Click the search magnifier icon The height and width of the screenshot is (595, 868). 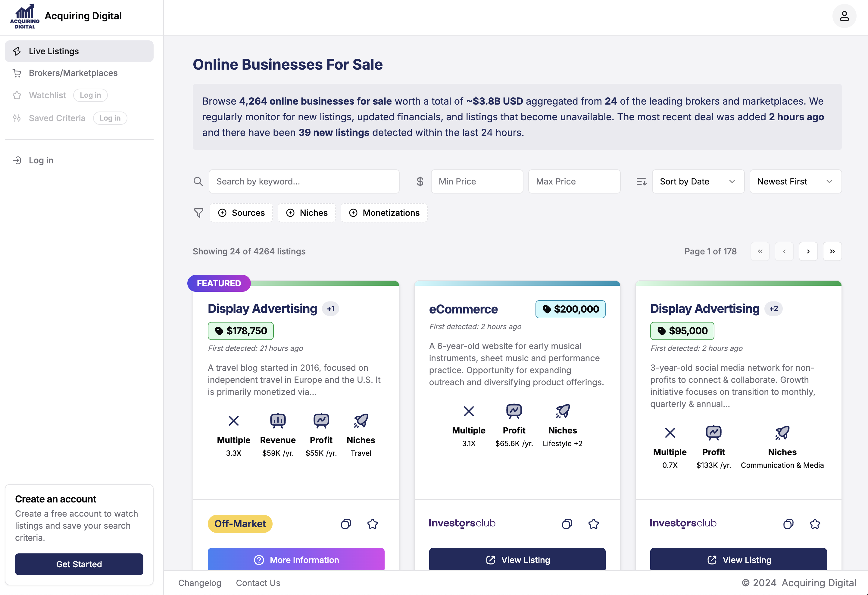[x=198, y=182]
